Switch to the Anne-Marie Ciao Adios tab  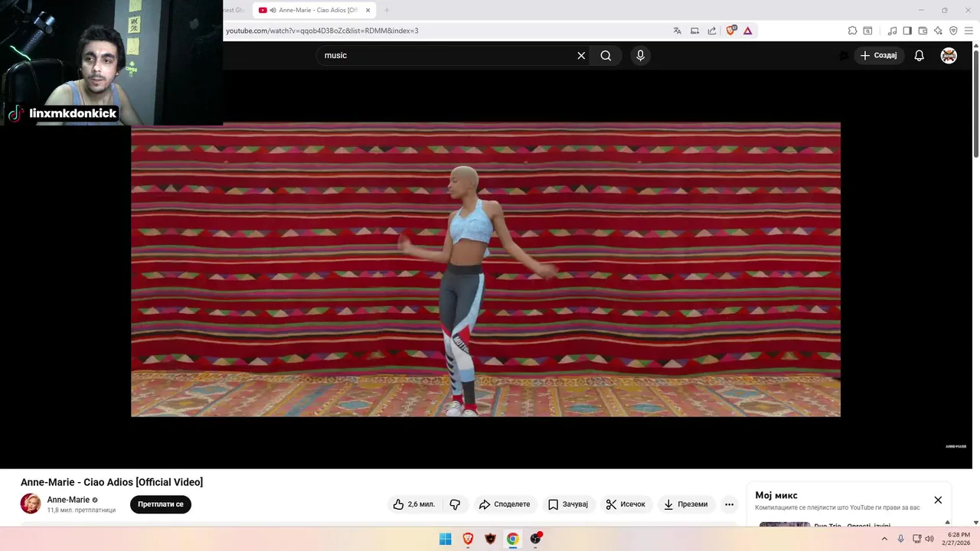tap(312, 10)
